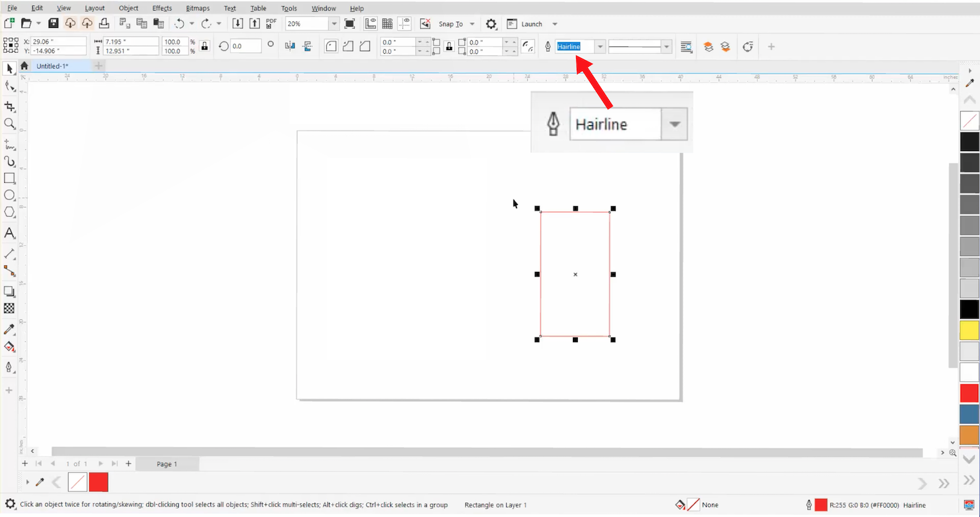This screenshot has height=517, width=980.
Task: Open the Untitled-1 document tab
Action: [52, 66]
